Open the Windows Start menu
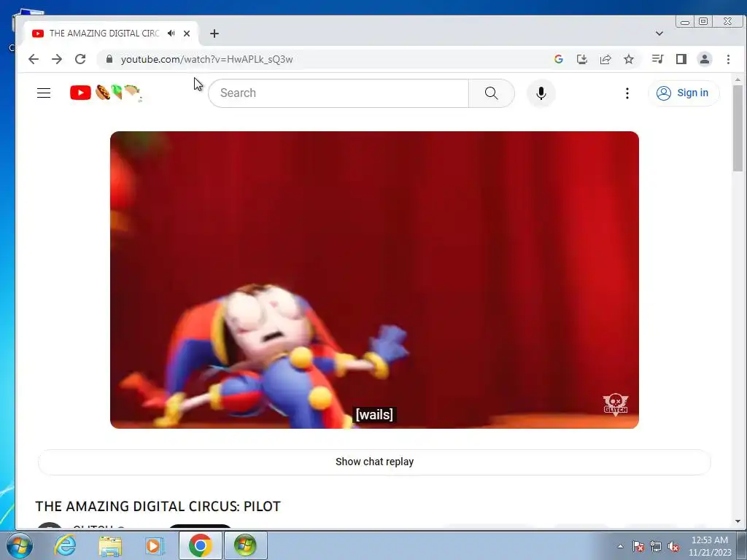The width and height of the screenshot is (747, 560). pos(20,545)
